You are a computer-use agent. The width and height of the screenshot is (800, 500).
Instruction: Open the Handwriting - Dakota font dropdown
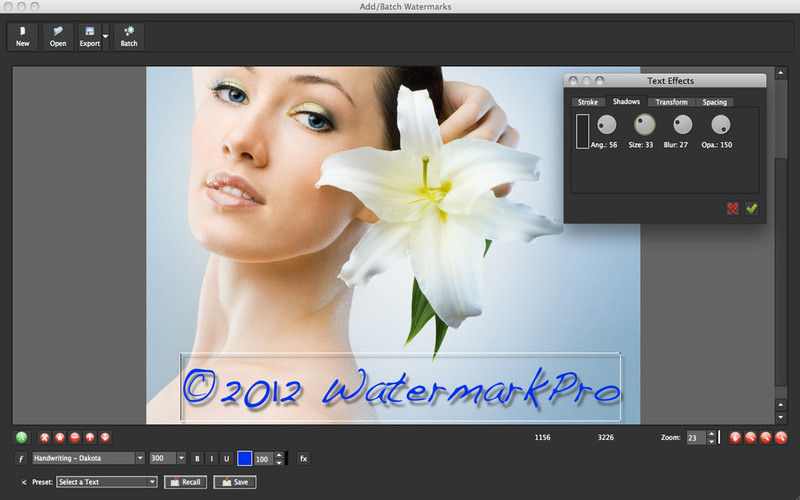[x=89, y=458]
